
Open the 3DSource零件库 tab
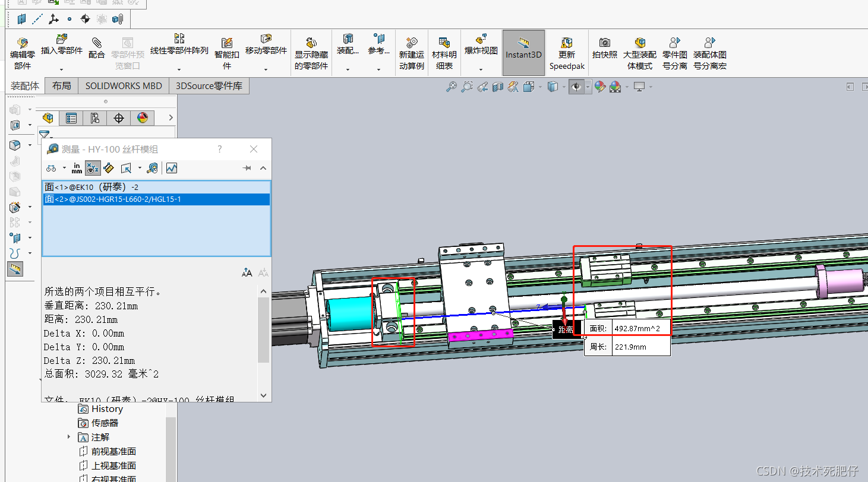tap(209, 86)
